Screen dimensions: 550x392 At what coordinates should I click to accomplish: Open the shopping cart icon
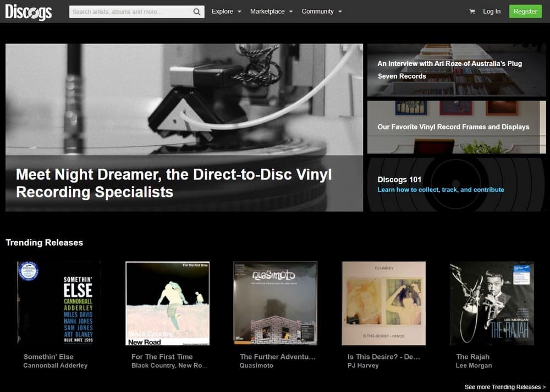(472, 12)
